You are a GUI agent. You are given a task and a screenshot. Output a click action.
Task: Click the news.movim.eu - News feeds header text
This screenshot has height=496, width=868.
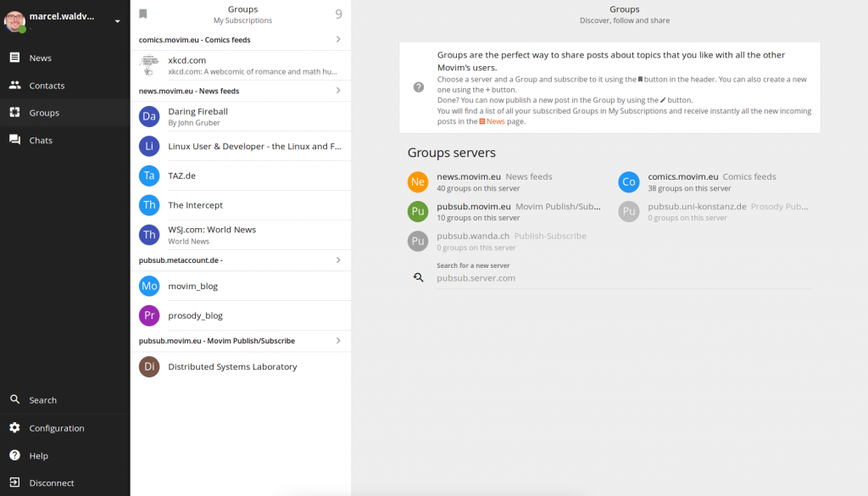(x=189, y=91)
